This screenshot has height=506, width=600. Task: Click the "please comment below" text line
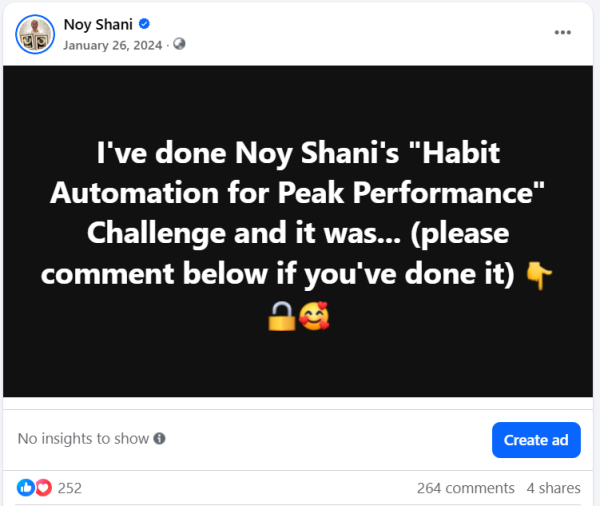[x=276, y=271]
